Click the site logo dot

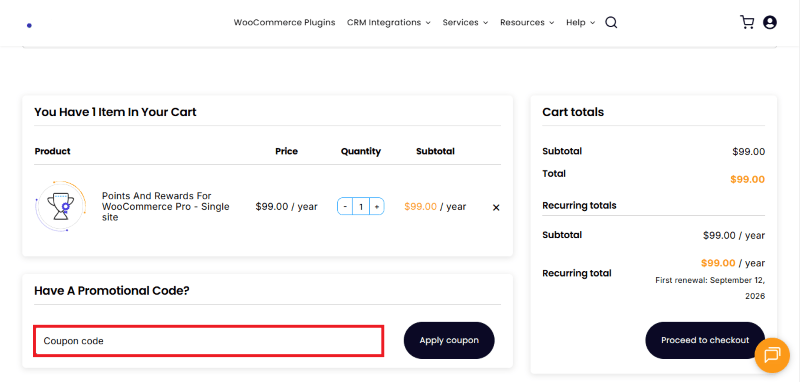coord(29,26)
